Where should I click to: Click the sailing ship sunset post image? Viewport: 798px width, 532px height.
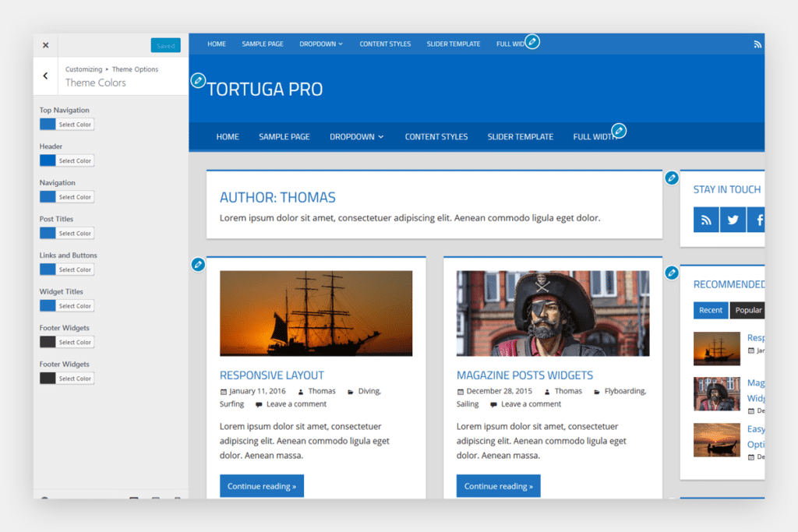coord(316,313)
